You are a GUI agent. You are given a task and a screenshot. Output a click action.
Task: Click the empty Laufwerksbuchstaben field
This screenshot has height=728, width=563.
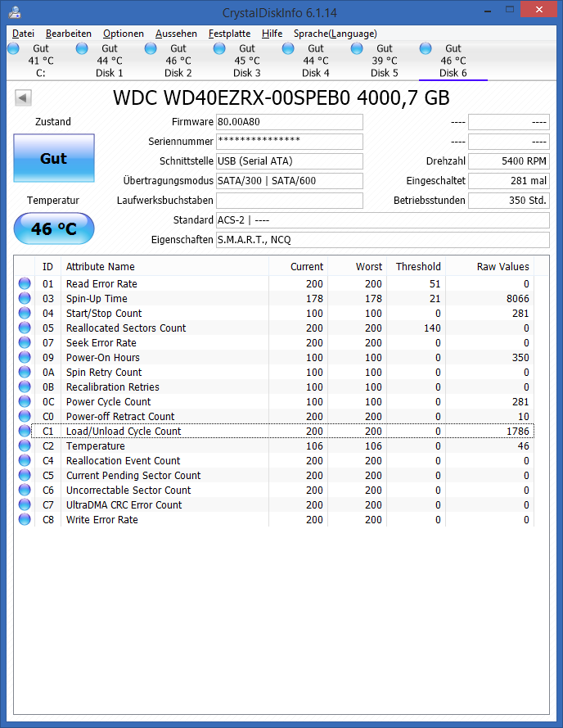290,201
